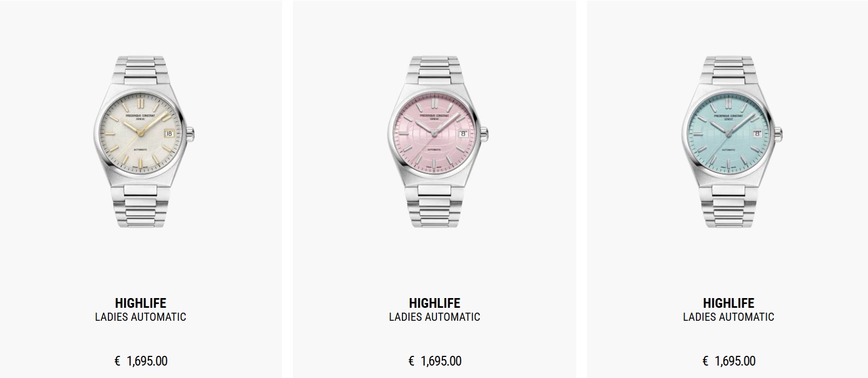Click HIGHLIFE title under the cream dial watch
Viewport: 868px width, 378px height.
[141, 303]
